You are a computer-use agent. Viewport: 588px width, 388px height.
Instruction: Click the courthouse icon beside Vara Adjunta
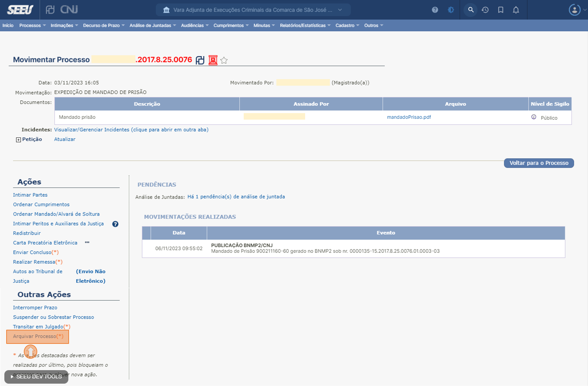point(166,10)
